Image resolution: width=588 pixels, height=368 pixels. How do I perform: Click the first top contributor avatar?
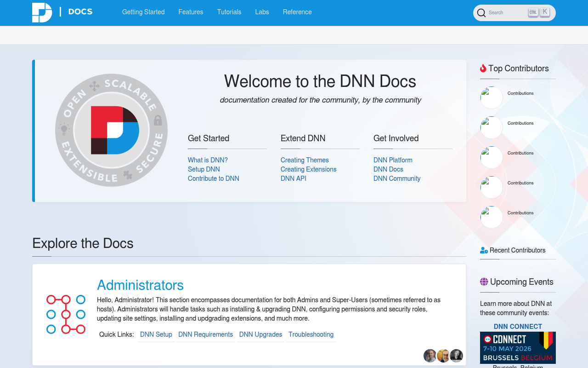tap(492, 98)
